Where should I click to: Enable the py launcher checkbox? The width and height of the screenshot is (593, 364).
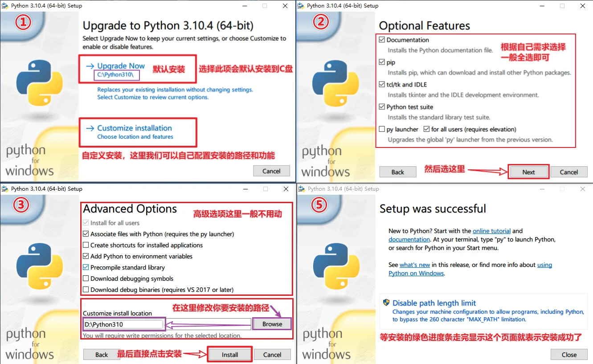pyautogui.click(x=382, y=129)
